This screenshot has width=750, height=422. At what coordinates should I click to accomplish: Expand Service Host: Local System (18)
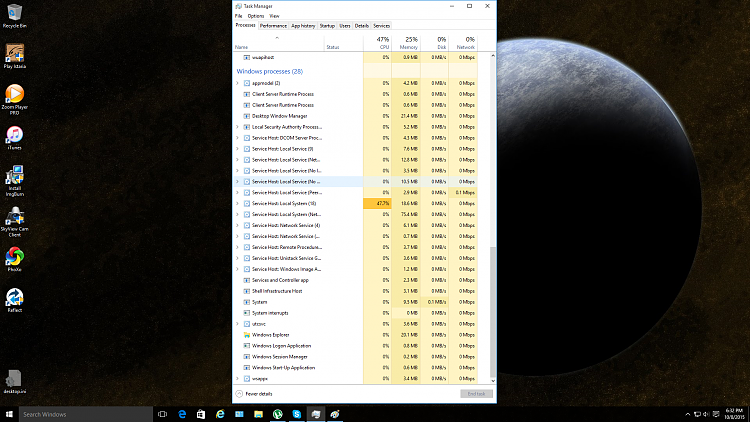[237, 203]
